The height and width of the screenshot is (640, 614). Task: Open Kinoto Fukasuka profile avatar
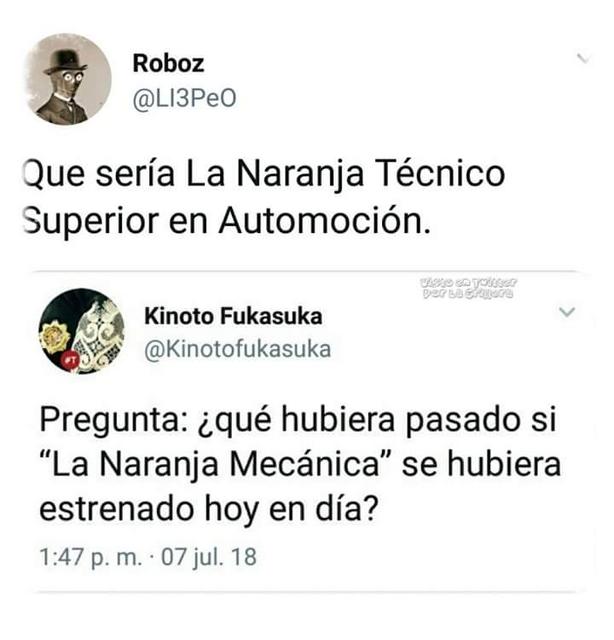[x=82, y=331]
